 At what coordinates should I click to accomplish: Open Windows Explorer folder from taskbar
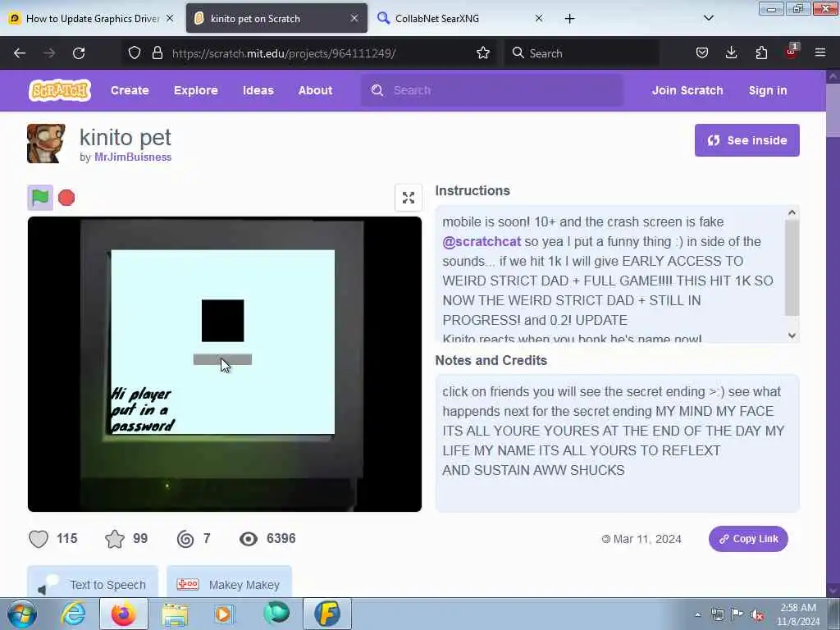tap(175, 614)
